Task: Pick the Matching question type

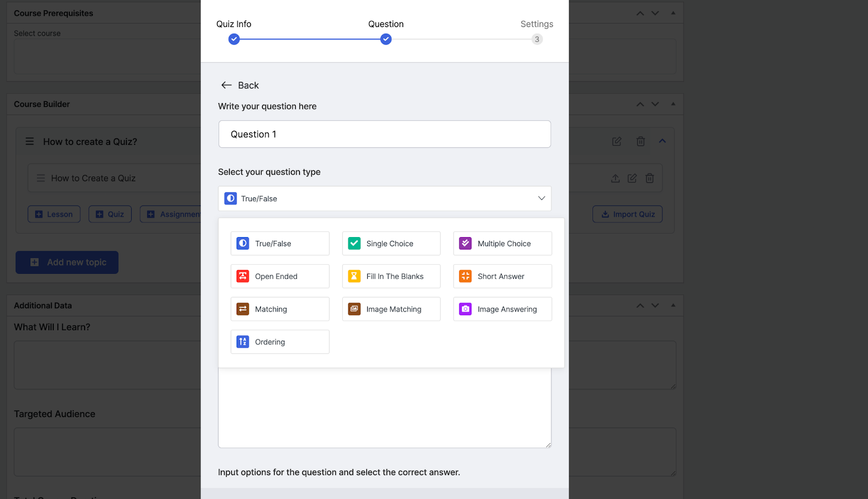Action: (280, 309)
